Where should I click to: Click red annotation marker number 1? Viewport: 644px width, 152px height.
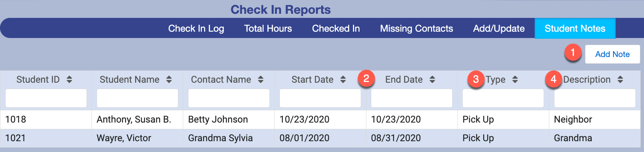(573, 53)
